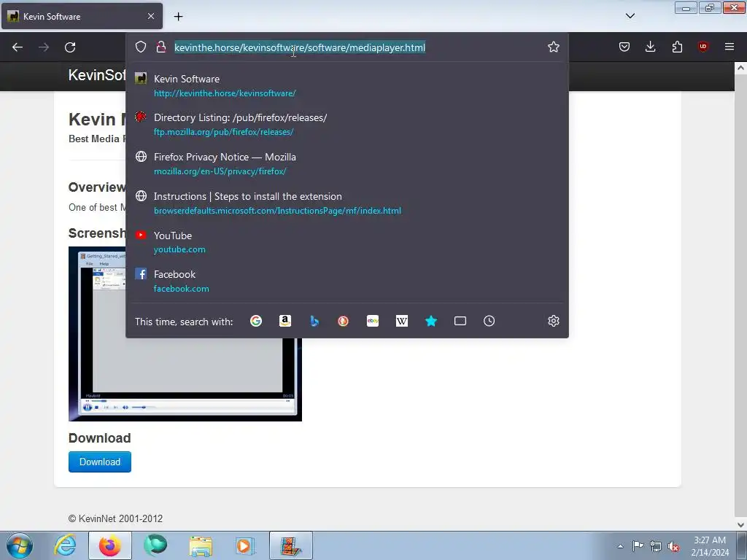Save page to Pocket
This screenshot has height=560, width=747.
(624, 47)
